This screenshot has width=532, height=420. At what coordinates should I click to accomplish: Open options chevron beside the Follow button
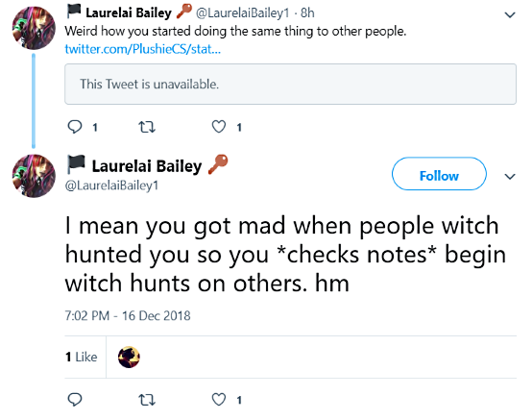[510, 177]
